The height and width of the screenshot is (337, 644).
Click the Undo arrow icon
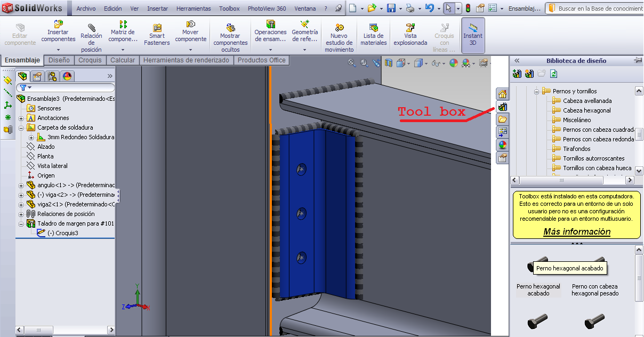[x=429, y=8]
